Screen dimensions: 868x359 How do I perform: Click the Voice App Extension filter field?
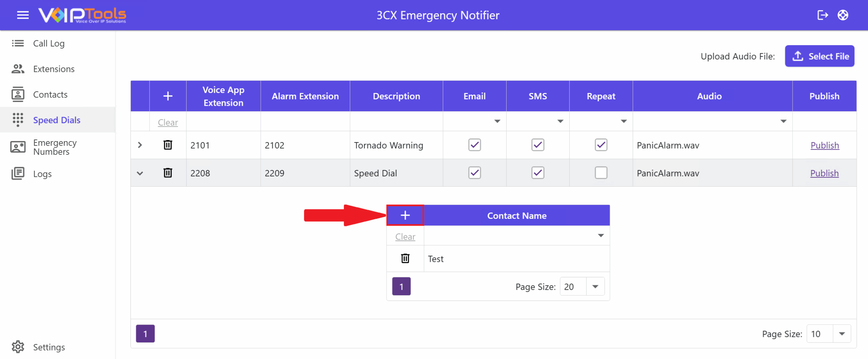pyautogui.click(x=223, y=121)
